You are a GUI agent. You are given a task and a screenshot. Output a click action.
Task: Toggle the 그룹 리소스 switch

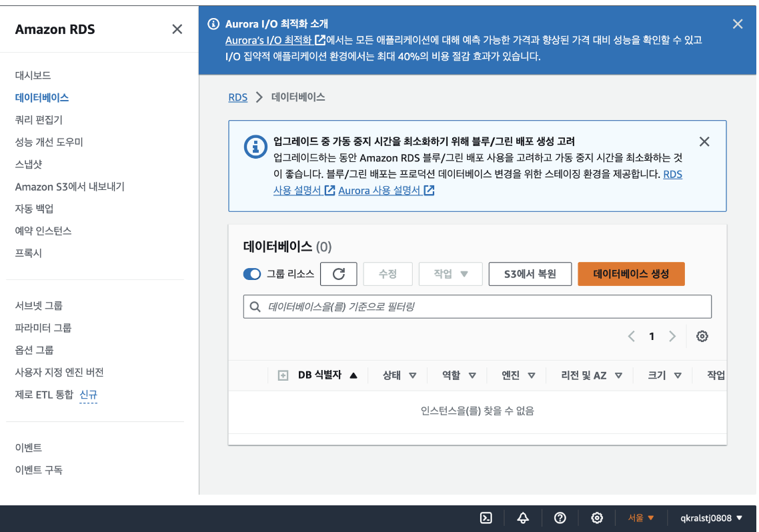click(x=251, y=274)
